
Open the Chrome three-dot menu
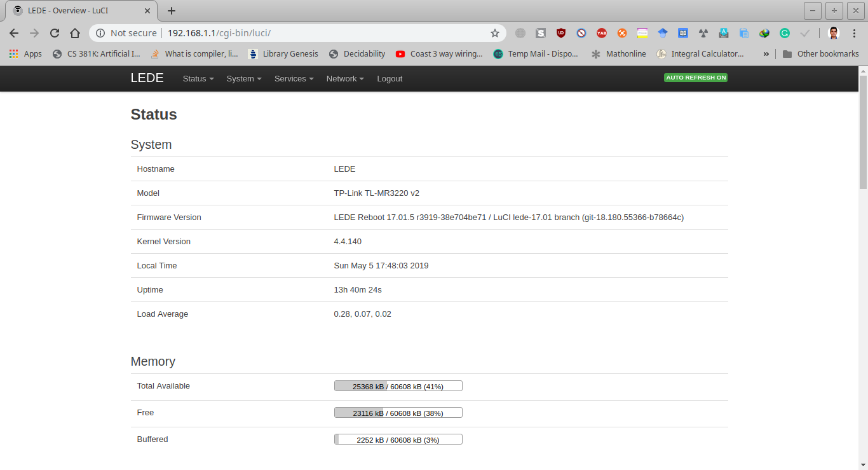854,33
